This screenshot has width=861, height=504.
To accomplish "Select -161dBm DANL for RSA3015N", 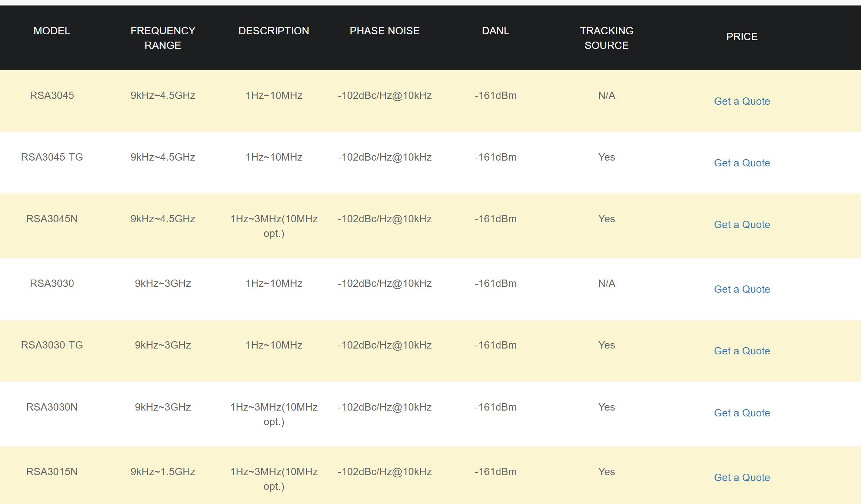I will click(x=496, y=472).
